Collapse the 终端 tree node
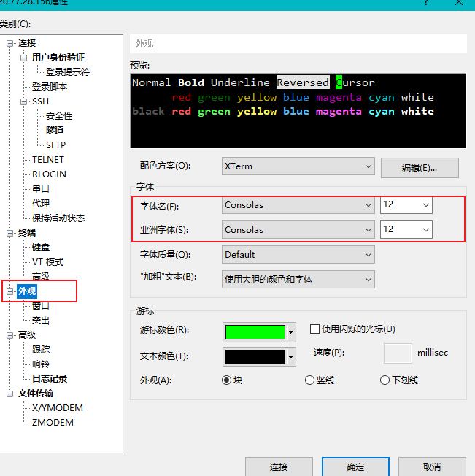This screenshot has height=476, width=475. 9,233
